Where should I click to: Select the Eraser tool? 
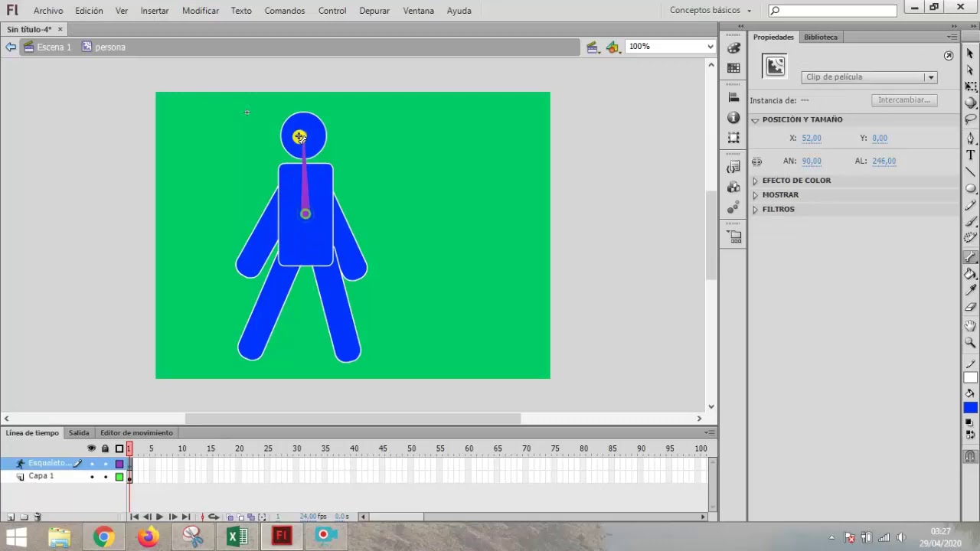click(x=970, y=307)
